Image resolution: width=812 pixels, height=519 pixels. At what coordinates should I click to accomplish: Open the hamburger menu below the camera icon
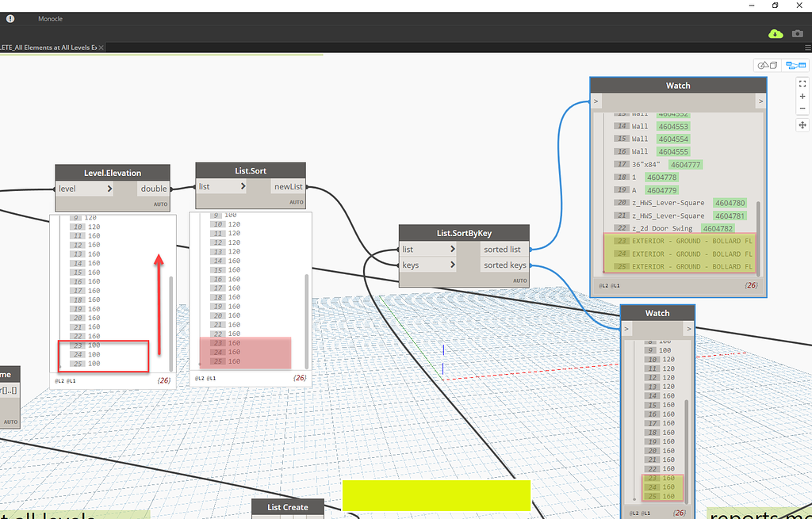tap(807, 48)
